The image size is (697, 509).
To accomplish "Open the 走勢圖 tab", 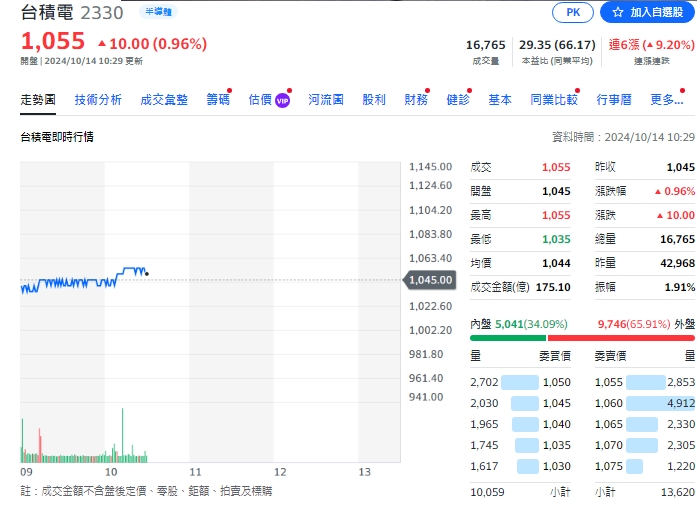I will pyautogui.click(x=38, y=100).
